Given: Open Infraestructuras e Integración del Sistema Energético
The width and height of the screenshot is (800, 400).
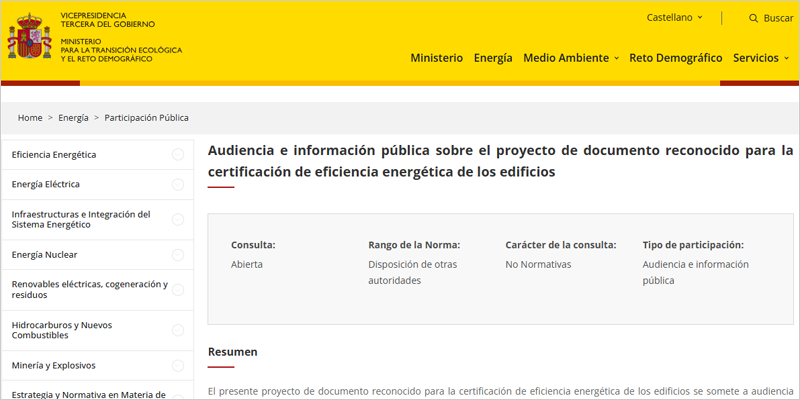Looking at the screenshot, I should pyautogui.click(x=81, y=219).
